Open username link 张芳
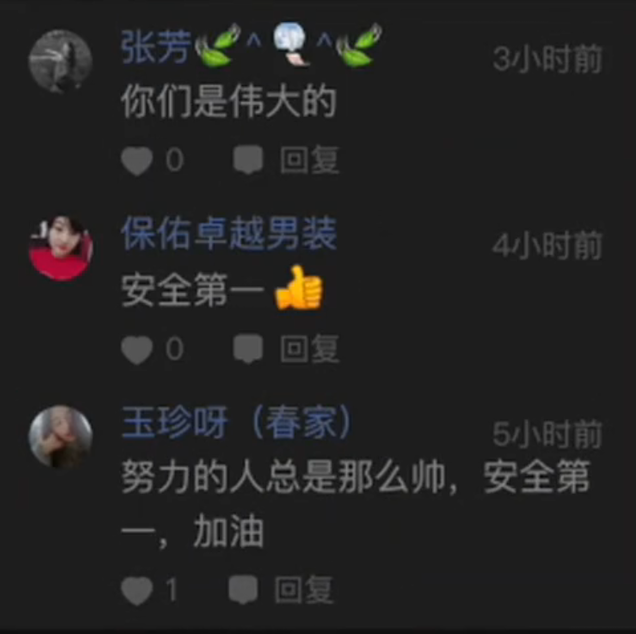Screen dimensions: 636x634 (157, 47)
